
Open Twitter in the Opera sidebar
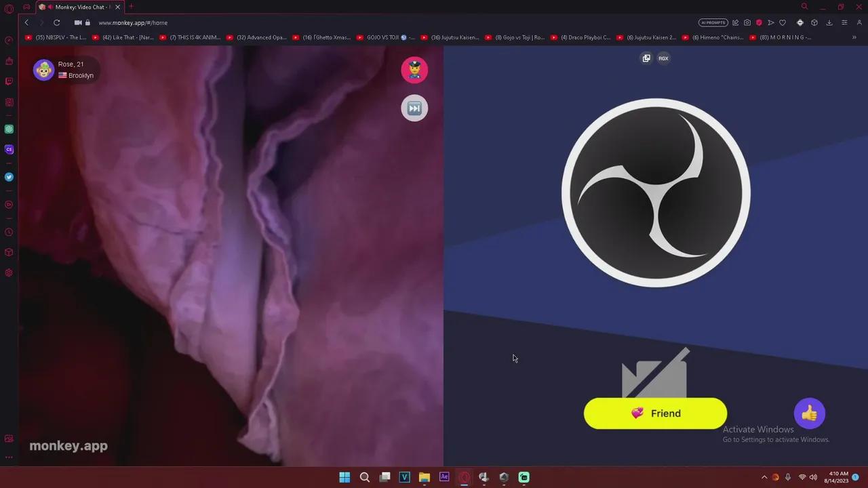(9, 177)
